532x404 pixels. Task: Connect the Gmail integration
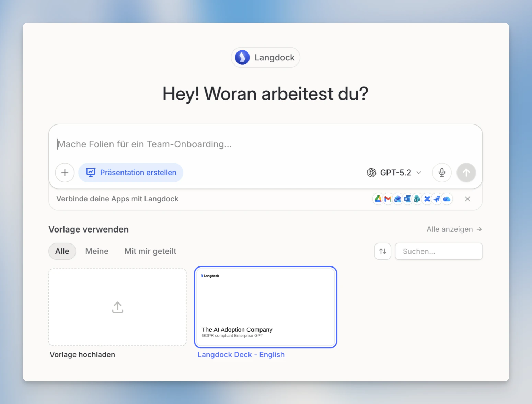[388, 199]
